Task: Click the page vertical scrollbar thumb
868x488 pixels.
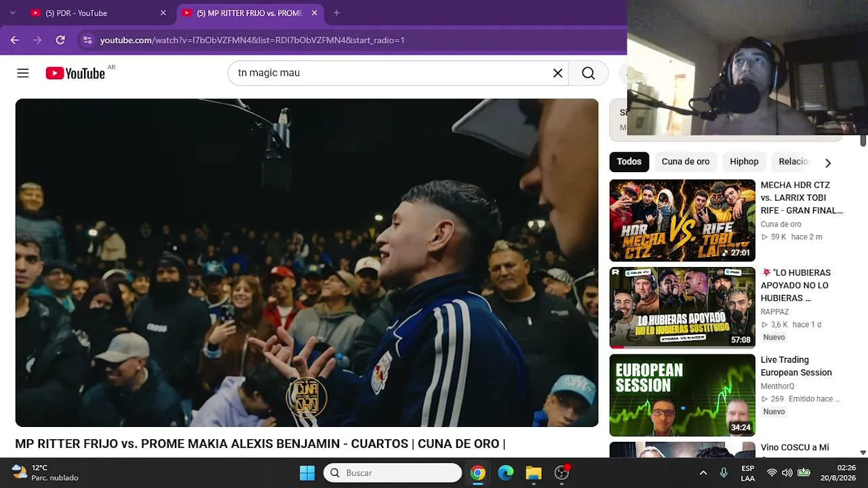Action: 863,140
